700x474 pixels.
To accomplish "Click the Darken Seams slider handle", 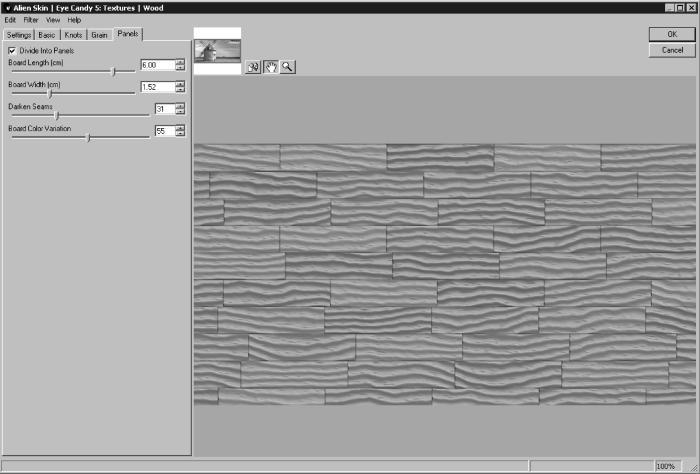I will (56, 115).
